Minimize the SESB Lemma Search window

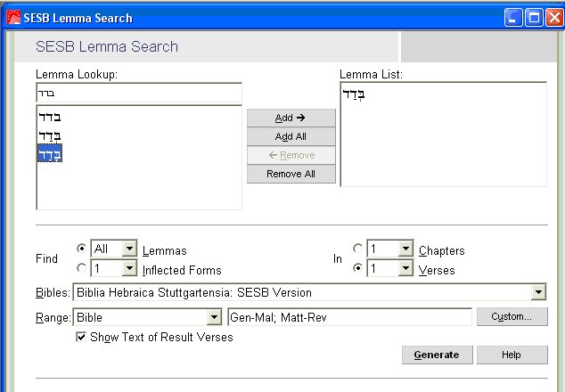[513, 18]
